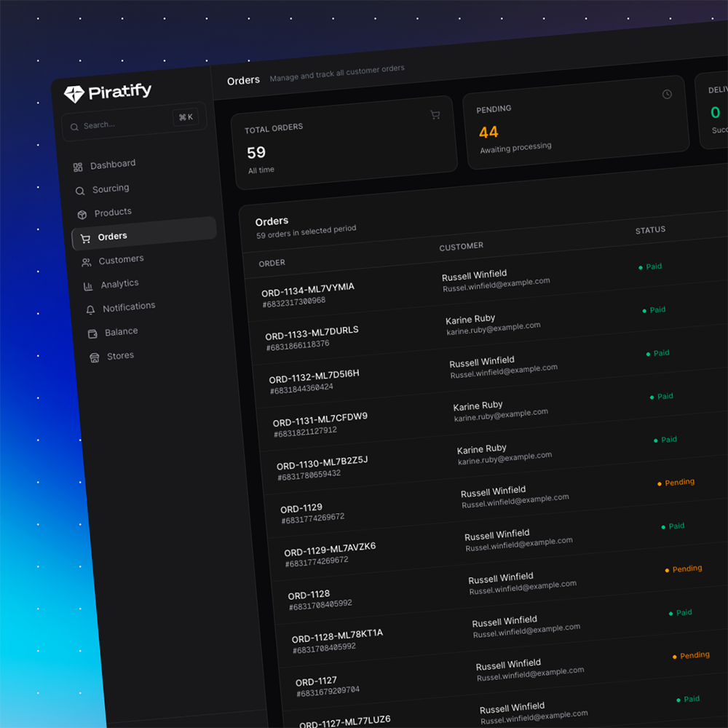Click the Orders cart icon in sidebar

(x=85, y=239)
